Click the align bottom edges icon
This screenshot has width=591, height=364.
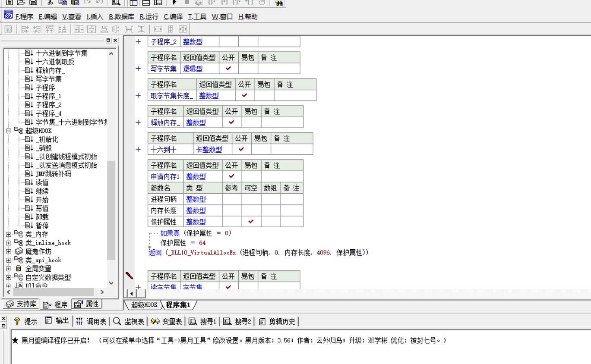tap(62, 29)
